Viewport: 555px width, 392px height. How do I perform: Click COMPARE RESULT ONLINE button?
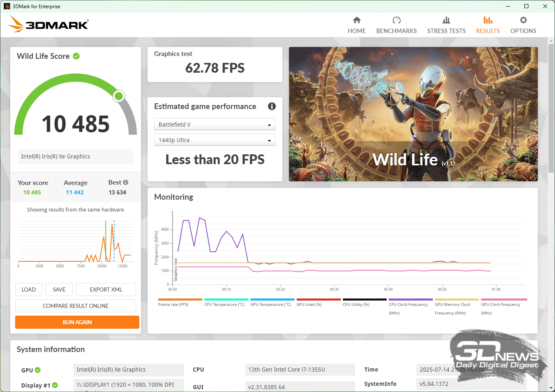point(76,306)
